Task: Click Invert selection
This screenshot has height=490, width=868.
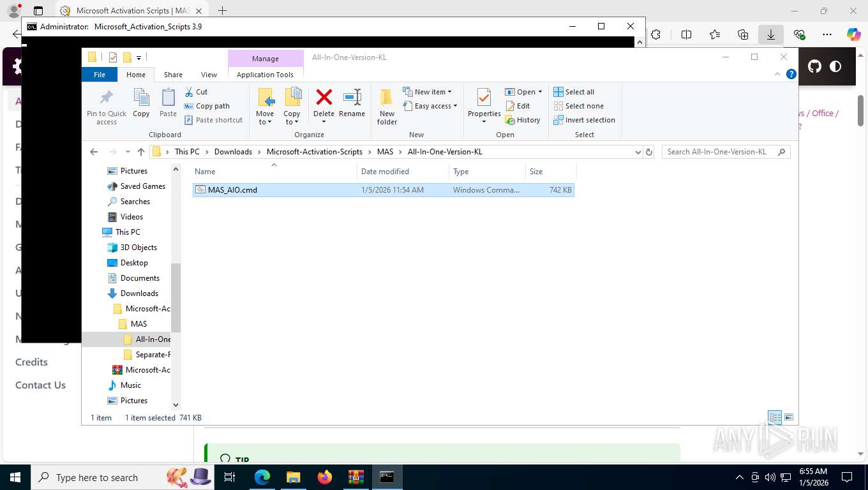Action: pyautogui.click(x=584, y=120)
